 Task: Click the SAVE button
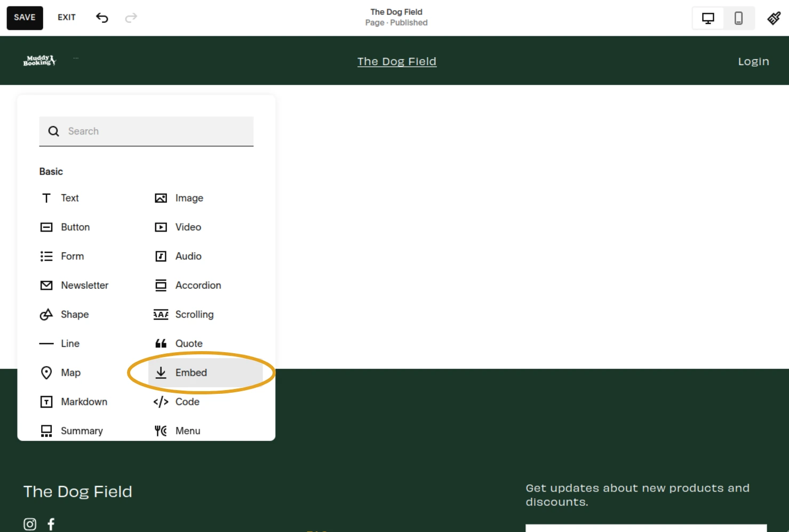tap(24, 18)
